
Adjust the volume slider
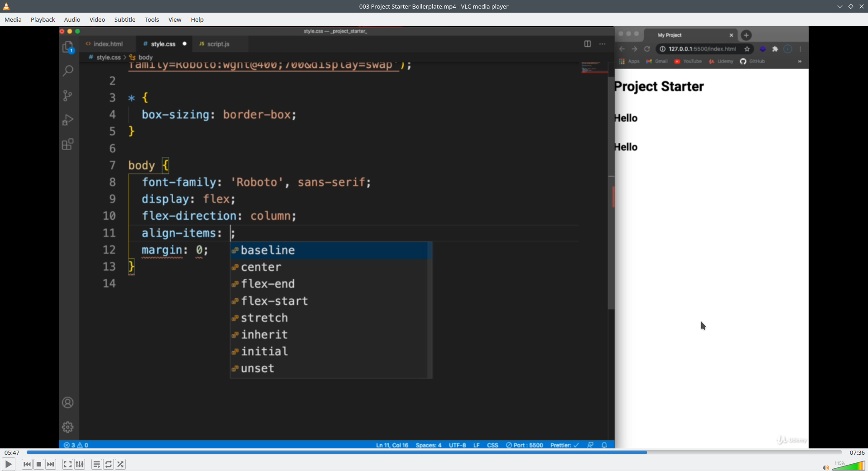point(849,466)
